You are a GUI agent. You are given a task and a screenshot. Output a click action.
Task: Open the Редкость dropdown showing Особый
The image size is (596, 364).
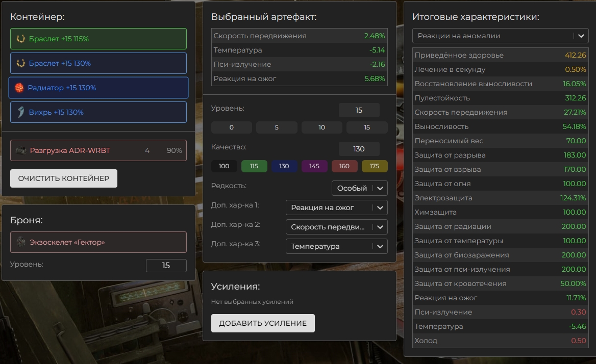point(359,188)
